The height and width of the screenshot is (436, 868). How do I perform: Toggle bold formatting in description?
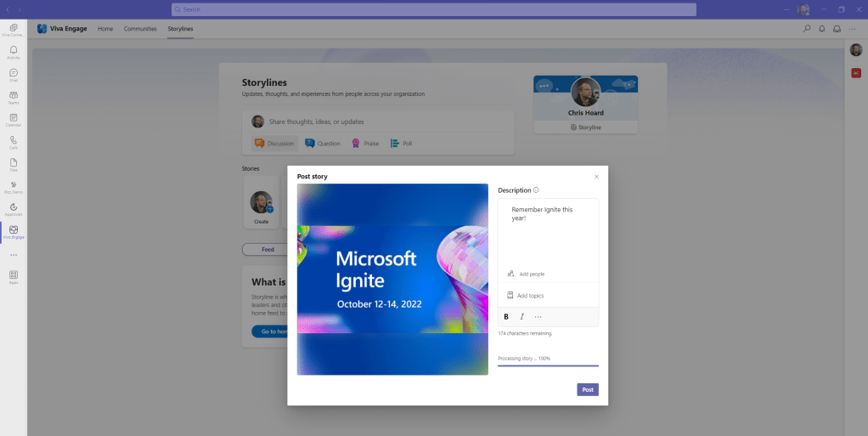[x=506, y=317]
